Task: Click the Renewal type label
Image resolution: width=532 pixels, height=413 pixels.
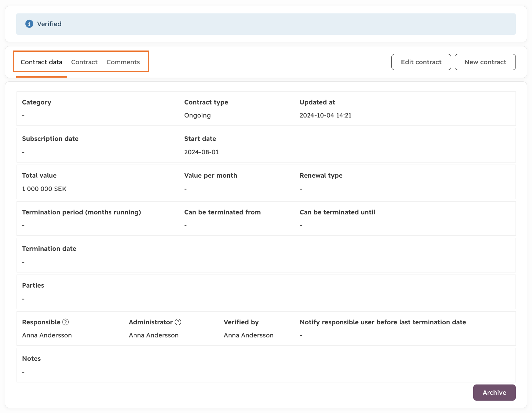Action: pyautogui.click(x=321, y=176)
